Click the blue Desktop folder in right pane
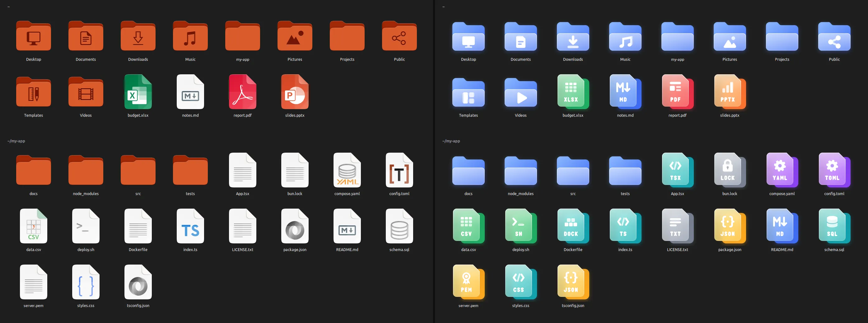The width and height of the screenshot is (868, 323). (x=468, y=36)
